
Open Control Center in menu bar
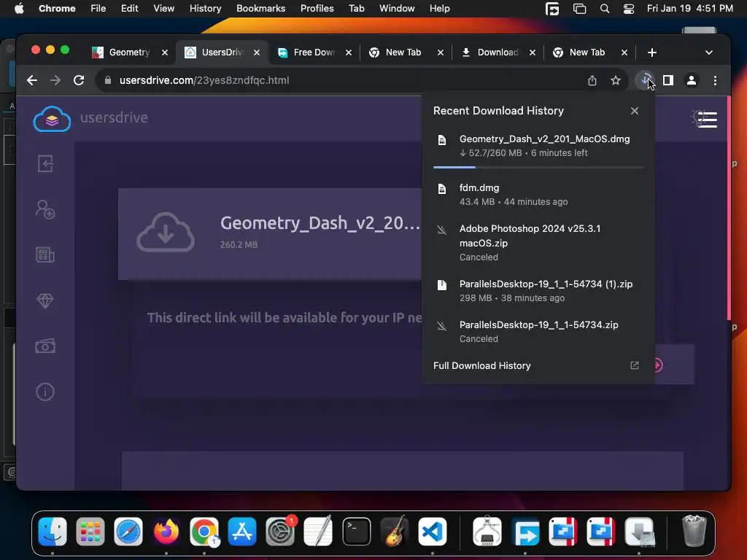pos(629,9)
